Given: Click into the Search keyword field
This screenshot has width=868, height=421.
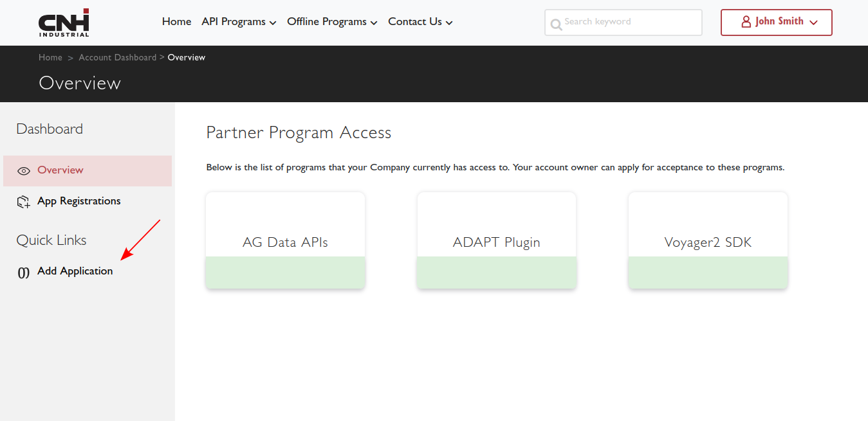Looking at the screenshot, I should coord(623,22).
